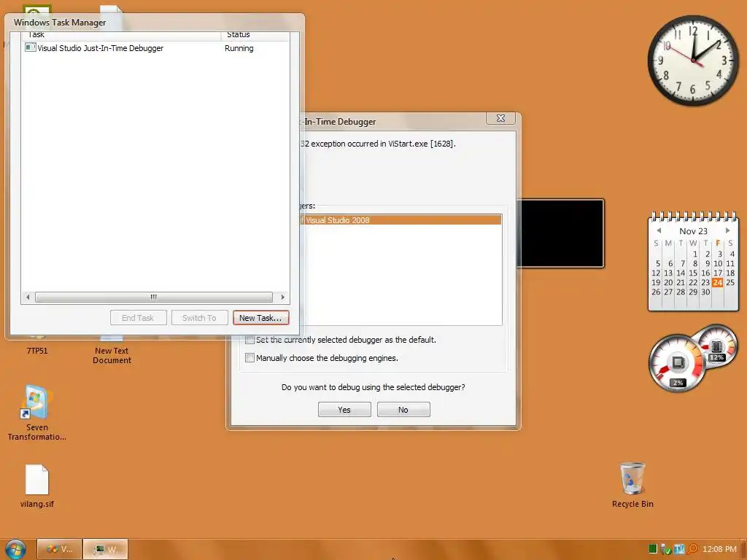The height and width of the screenshot is (560, 747).
Task: Check Set the currently selected debugger as default
Action: click(x=249, y=340)
